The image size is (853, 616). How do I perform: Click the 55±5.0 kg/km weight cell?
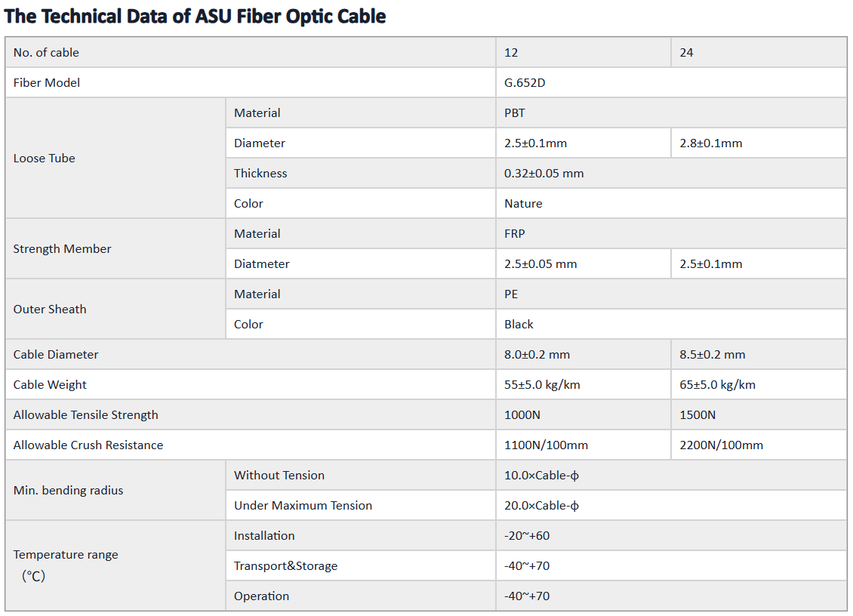click(x=584, y=385)
